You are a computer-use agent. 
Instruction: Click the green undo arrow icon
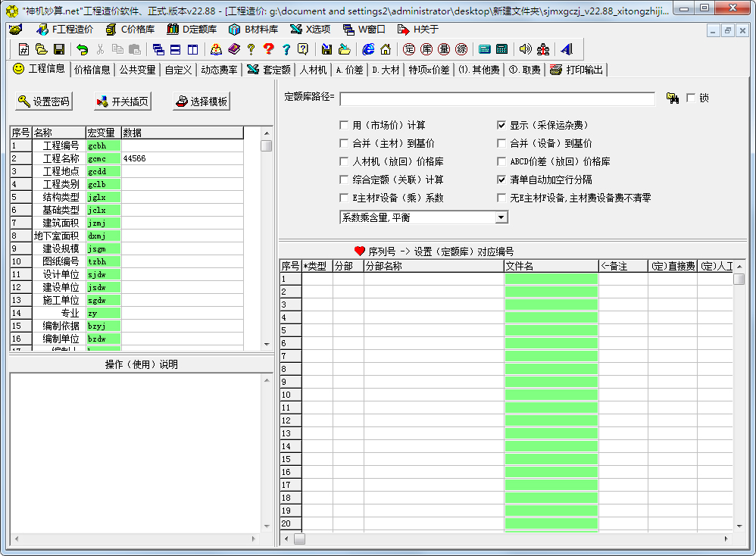click(83, 49)
